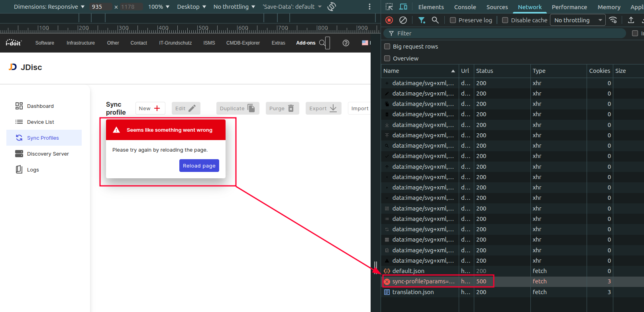
Task: Open the CMDB-Explorer menu
Action: 243,43
